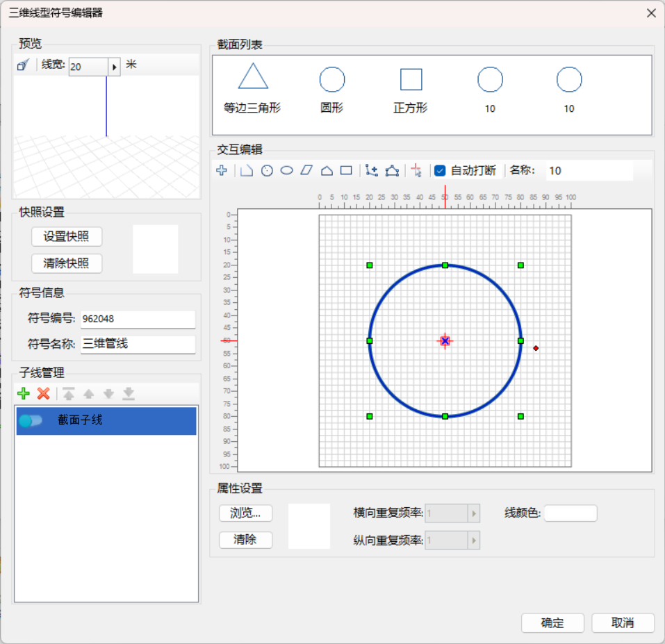Click the 设置快照 button
Viewport: 665px width, 644px height.
[67, 236]
